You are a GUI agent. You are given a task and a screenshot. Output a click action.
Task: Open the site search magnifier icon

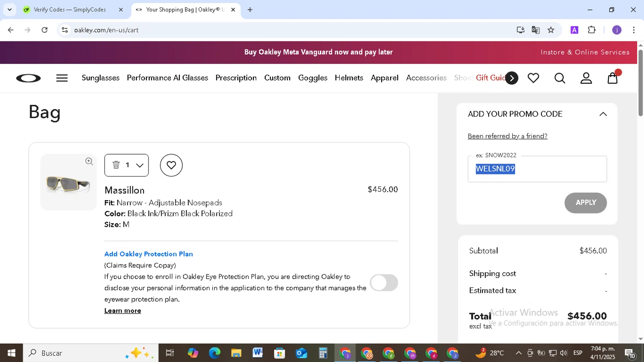[559, 78]
